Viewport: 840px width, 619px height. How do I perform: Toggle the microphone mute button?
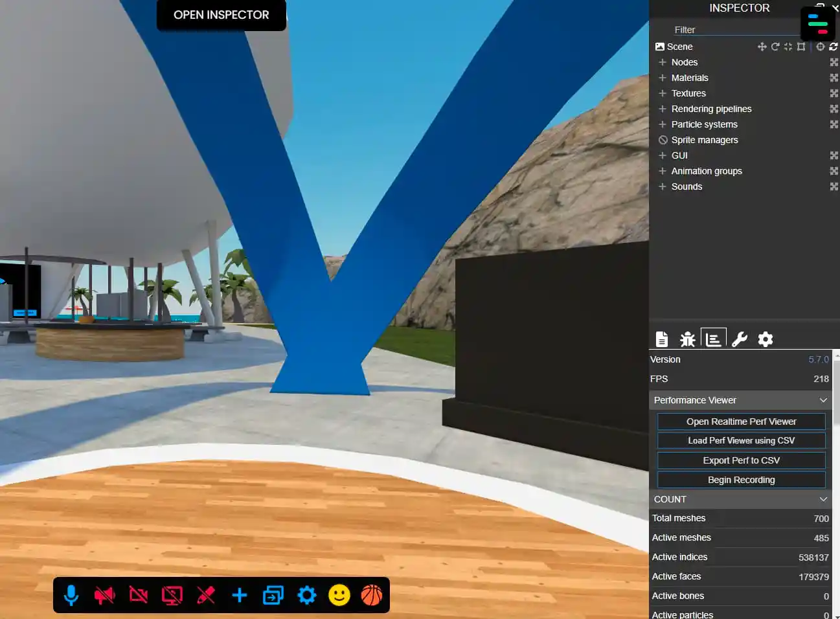pos(71,595)
